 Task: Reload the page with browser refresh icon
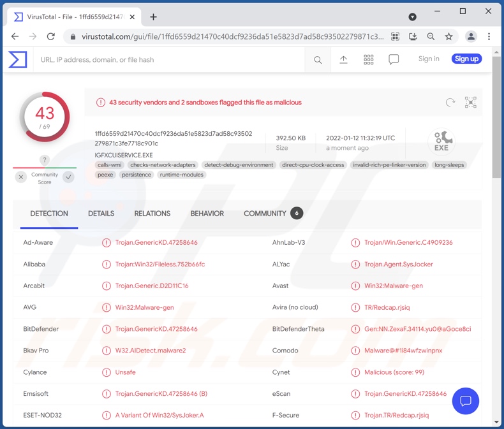click(51, 36)
